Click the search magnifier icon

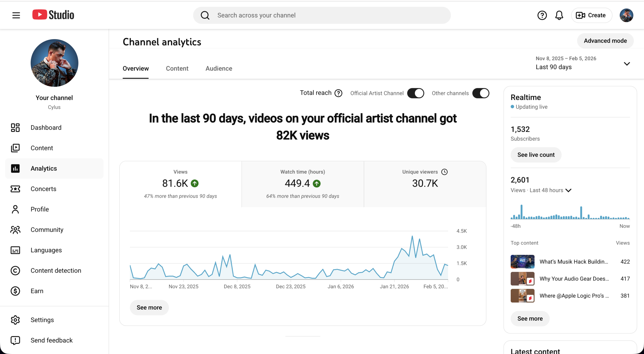click(x=205, y=15)
